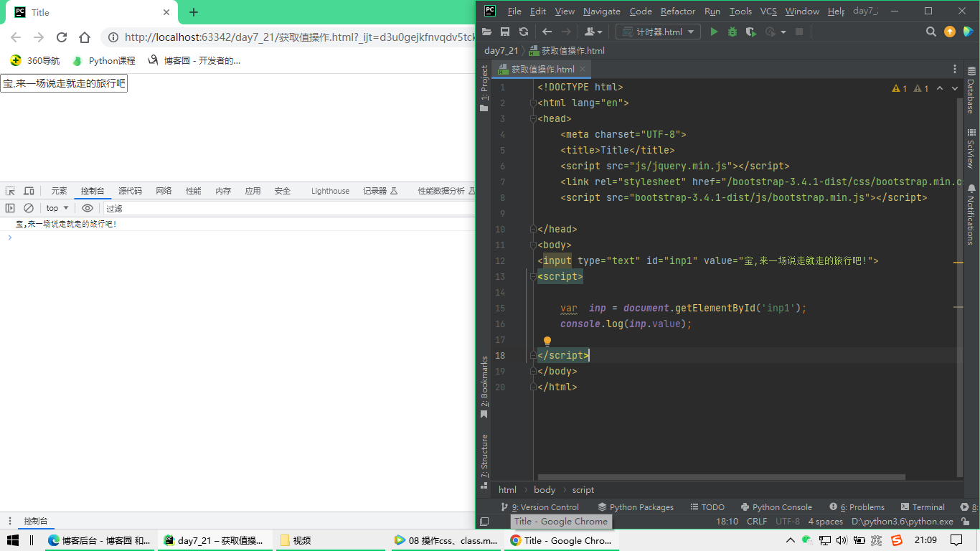Image resolution: width=980 pixels, height=551 pixels.
Task: Click Chrome's home icon
Action: tap(85, 37)
